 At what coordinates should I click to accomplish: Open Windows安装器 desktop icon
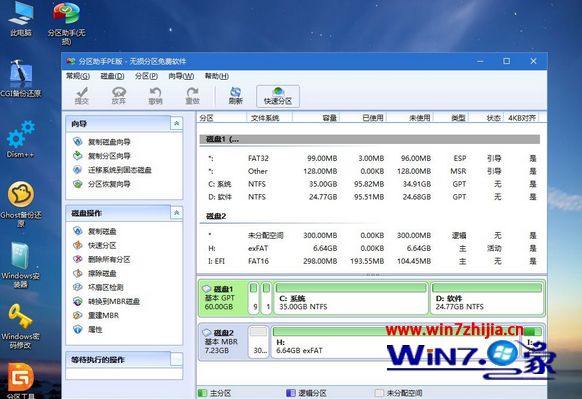(x=21, y=265)
